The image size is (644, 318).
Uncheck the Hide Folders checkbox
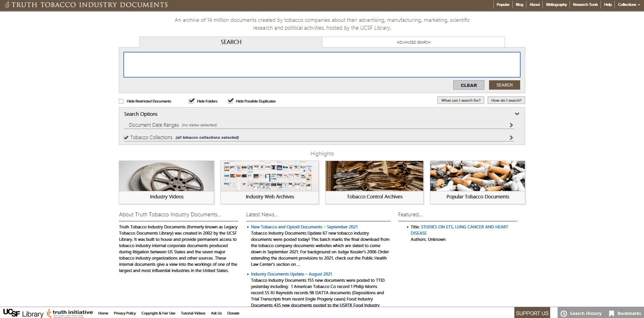pyautogui.click(x=192, y=101)
